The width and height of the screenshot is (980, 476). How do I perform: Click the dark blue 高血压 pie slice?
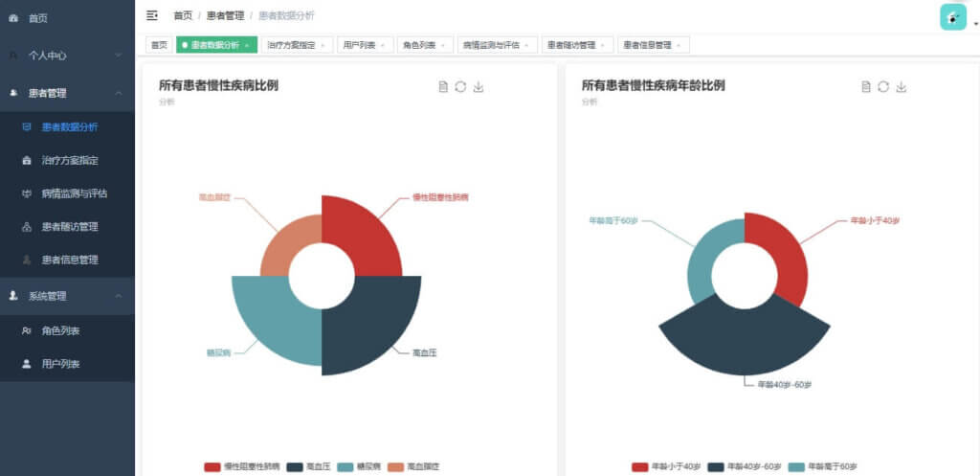click(368, 322)
